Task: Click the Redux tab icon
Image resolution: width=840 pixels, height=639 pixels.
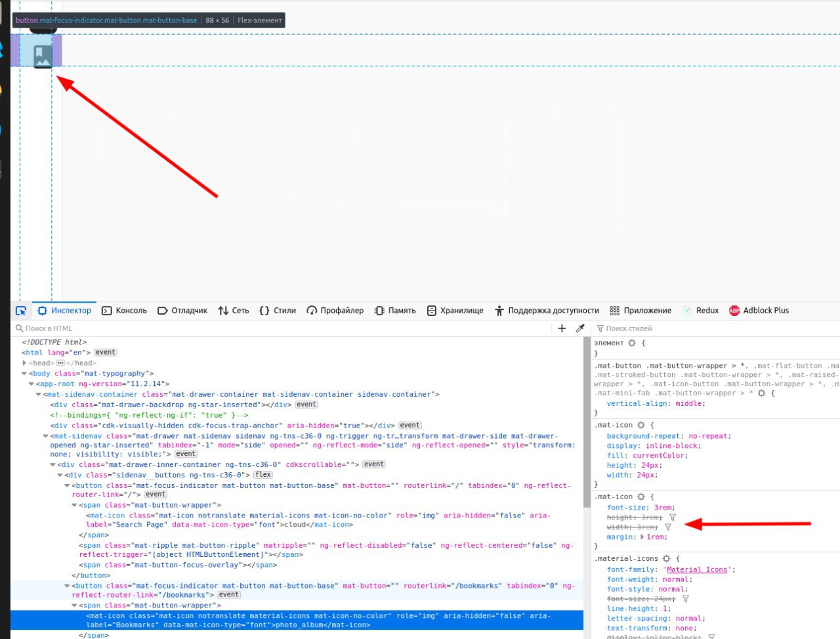Action: [x=687, y=311]
